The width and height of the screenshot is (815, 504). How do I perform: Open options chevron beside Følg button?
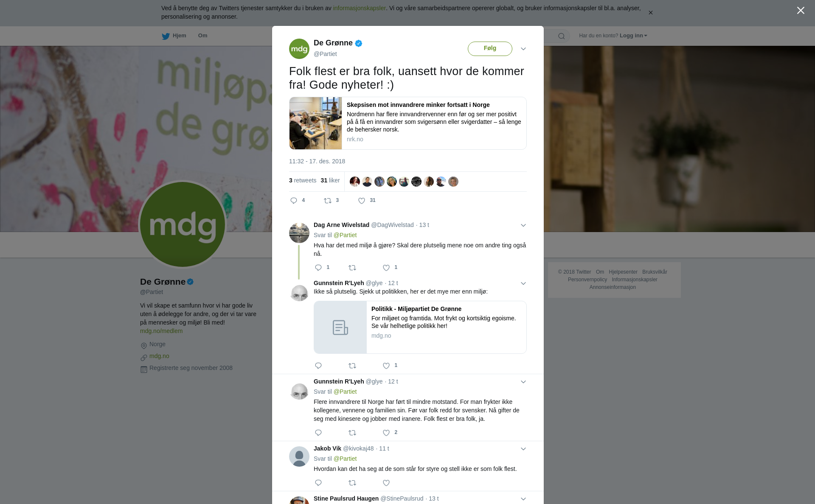point(523,49)
